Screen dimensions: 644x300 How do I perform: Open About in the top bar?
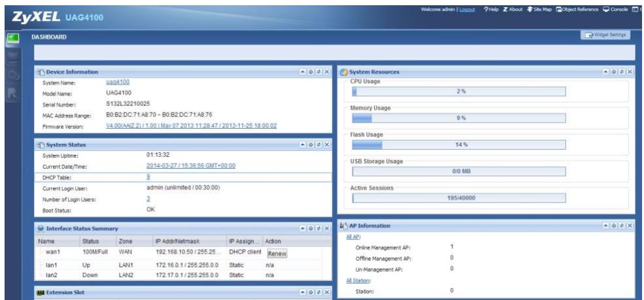(513, 9)
